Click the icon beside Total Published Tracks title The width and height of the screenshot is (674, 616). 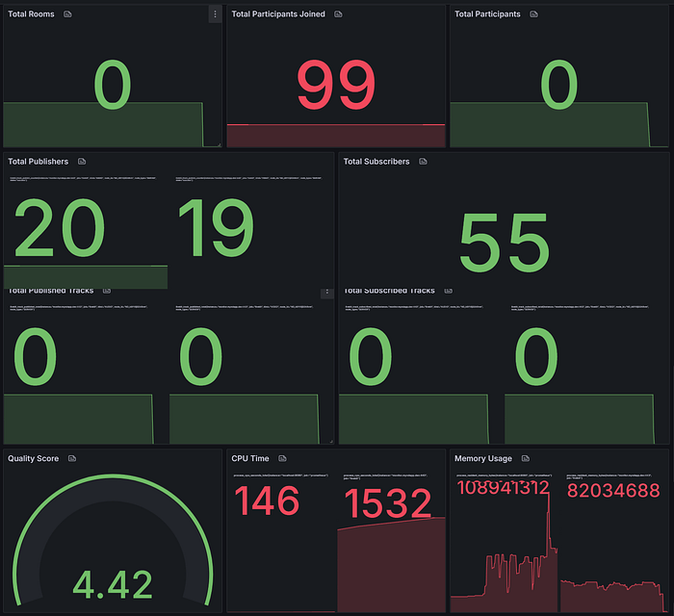[107, 291]
